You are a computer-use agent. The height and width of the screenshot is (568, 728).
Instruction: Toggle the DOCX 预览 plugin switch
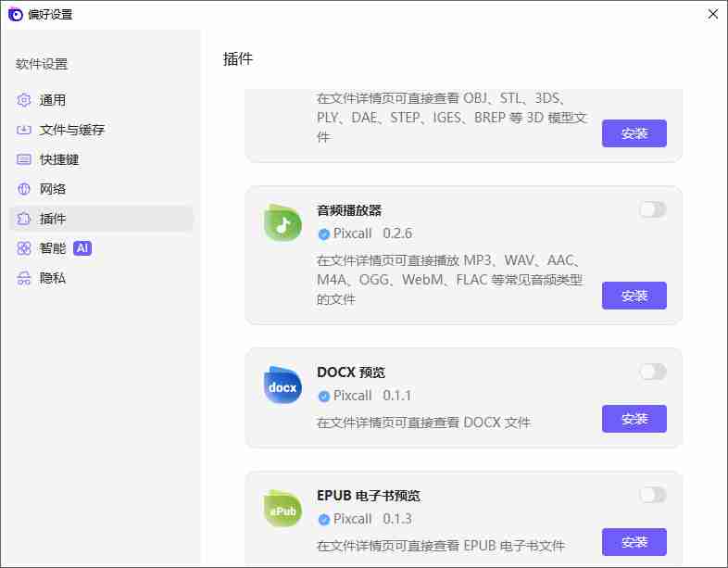pyautogui.click(x=652, y=372)
